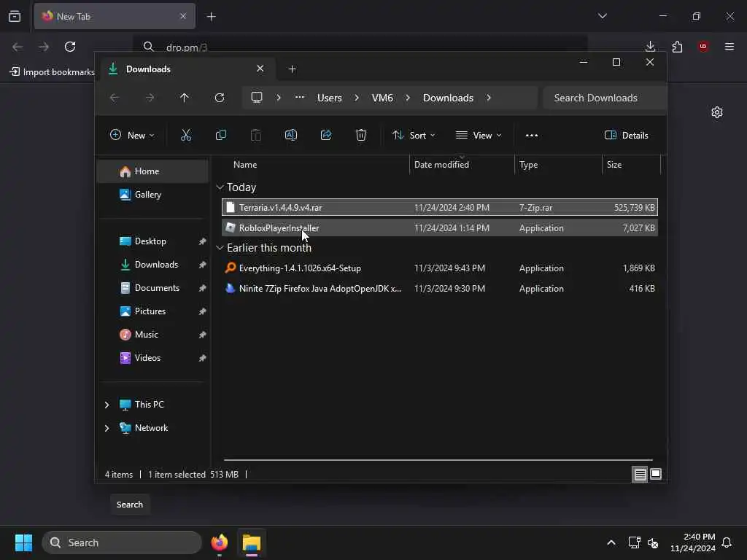747x560 pixels.
Task: Click the Firefox new tab settings gear
Action: pyautogui.click(x=717, y=112)
